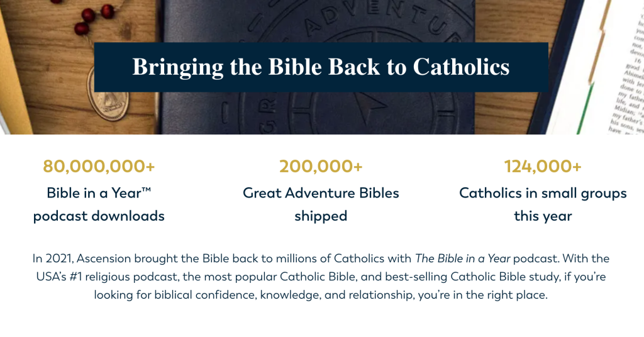Screen dimensions: 644x337
Task: Click "Catholics in small groups this year" label
Action: (x=543, y=204)
